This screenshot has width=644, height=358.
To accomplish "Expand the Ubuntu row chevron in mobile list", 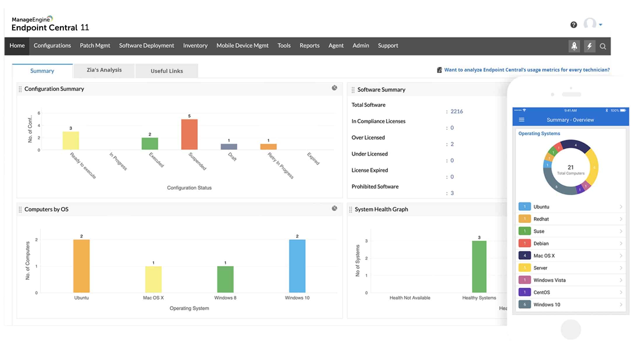I will [621, 207].
